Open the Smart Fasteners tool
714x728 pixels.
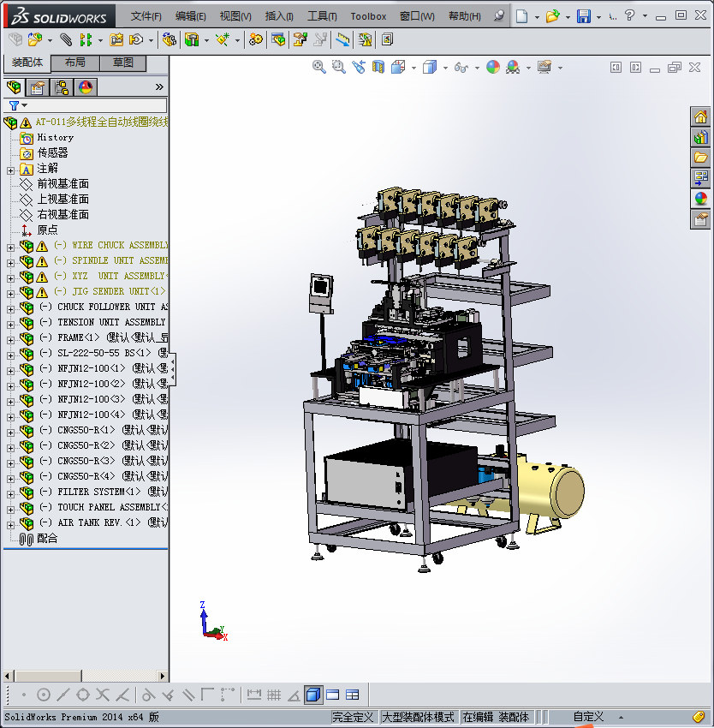click(116, 40)
